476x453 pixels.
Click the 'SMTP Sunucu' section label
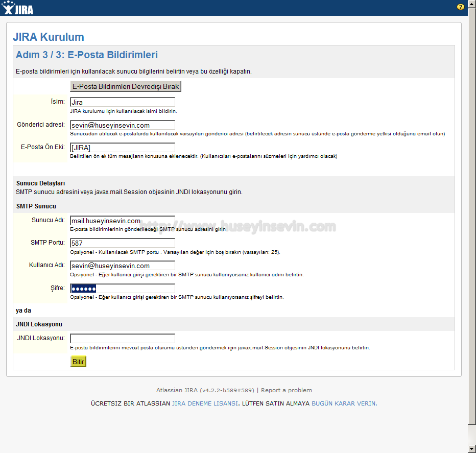pos(36,206)
